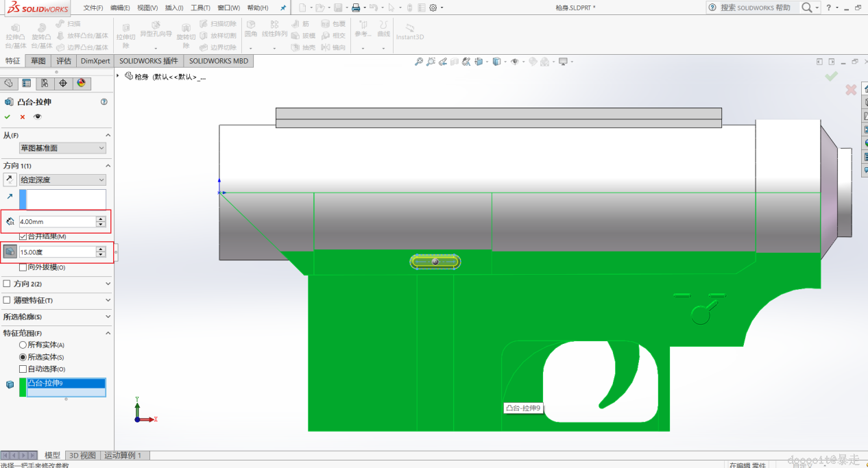Open the DisplayManager color wheel tab
This screenshot has height=468, width=868.
(x=81, y=83)
